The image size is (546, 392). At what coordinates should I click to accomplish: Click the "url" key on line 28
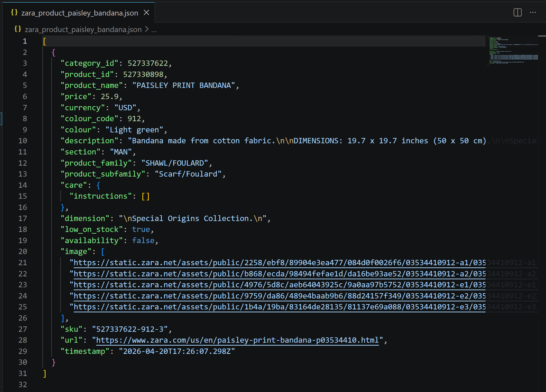pos(71,340)
